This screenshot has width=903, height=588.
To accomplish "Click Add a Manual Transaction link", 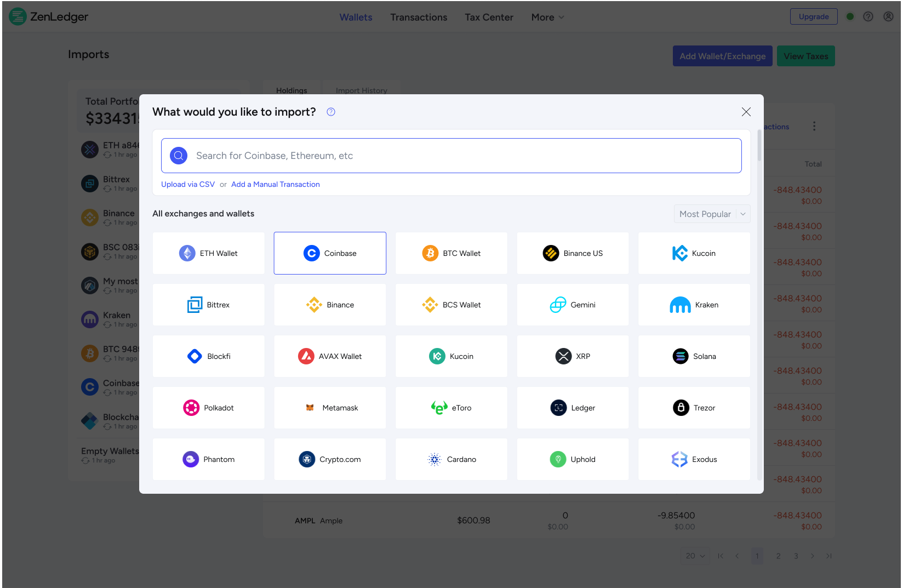I will [275, 185].
